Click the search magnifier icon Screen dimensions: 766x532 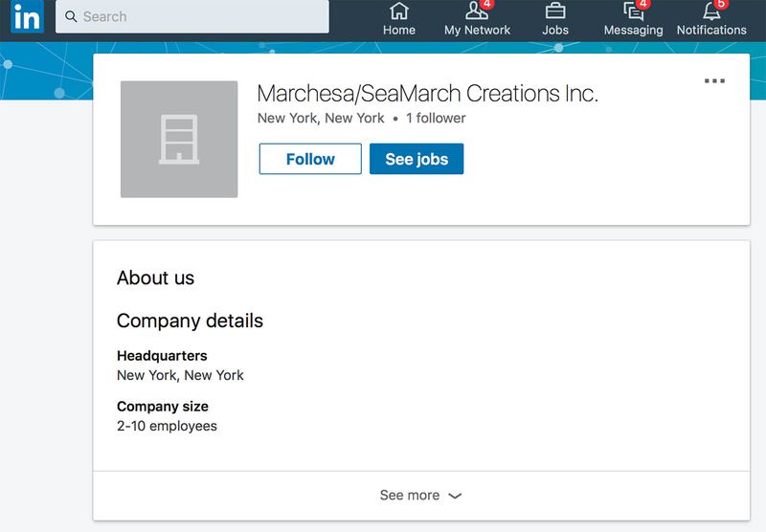pos(71,16)
